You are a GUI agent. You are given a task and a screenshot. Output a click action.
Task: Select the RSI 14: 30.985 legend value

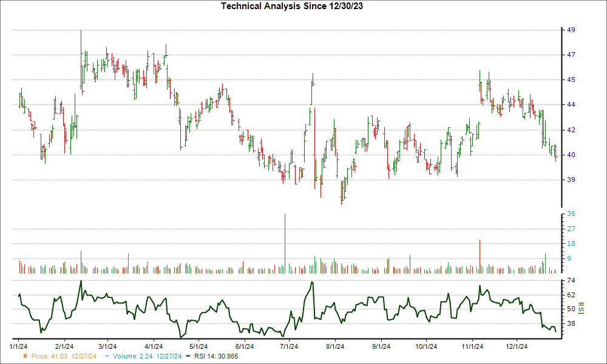tap(219, 356)
